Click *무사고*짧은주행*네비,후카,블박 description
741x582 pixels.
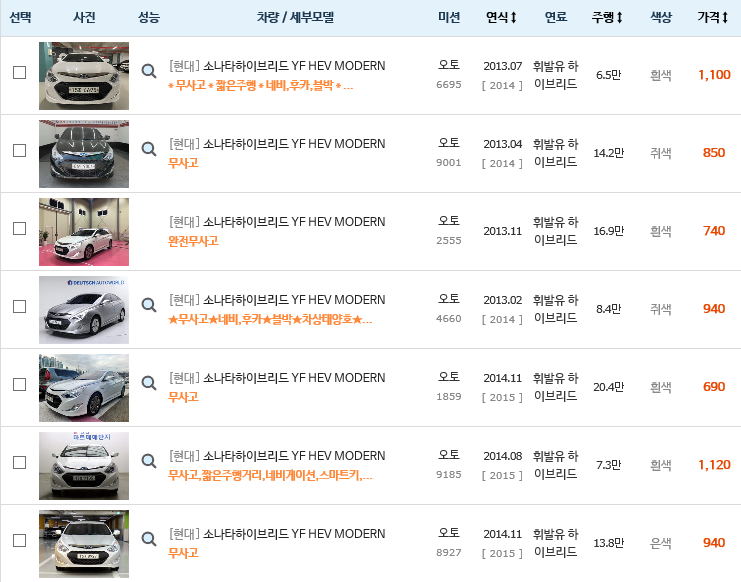tap(261, 86)
